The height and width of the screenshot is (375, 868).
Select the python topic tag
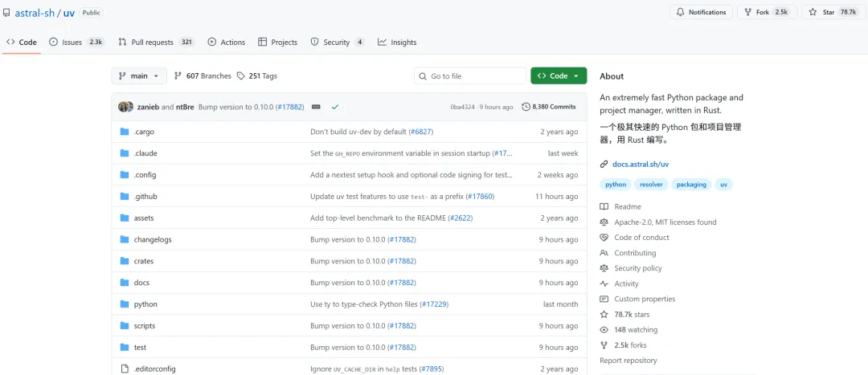pyautogui.click(x=616, y=185)
